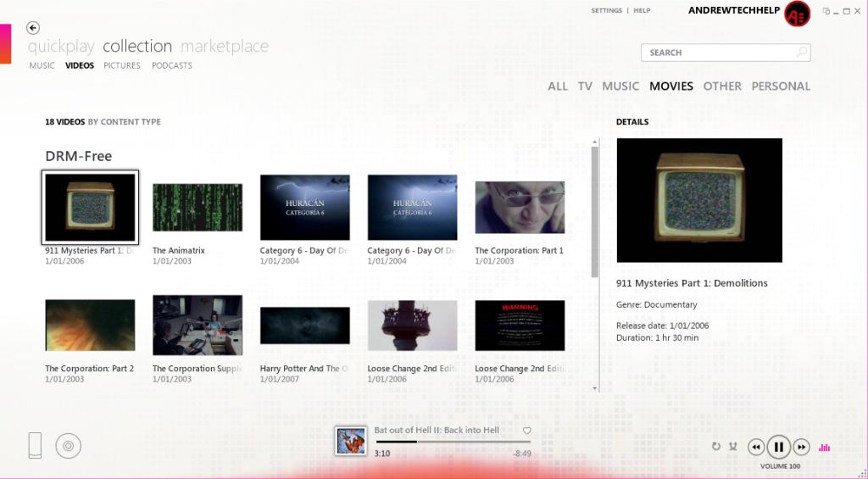The width and height of the screenshot is (868, 479).
Task: Click the song progress bar
Action: [453, 442]
